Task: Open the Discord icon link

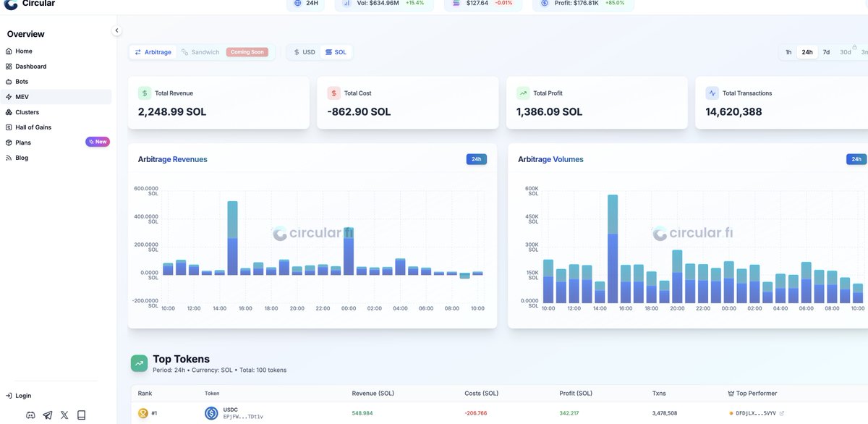Action: click(30, 415)
